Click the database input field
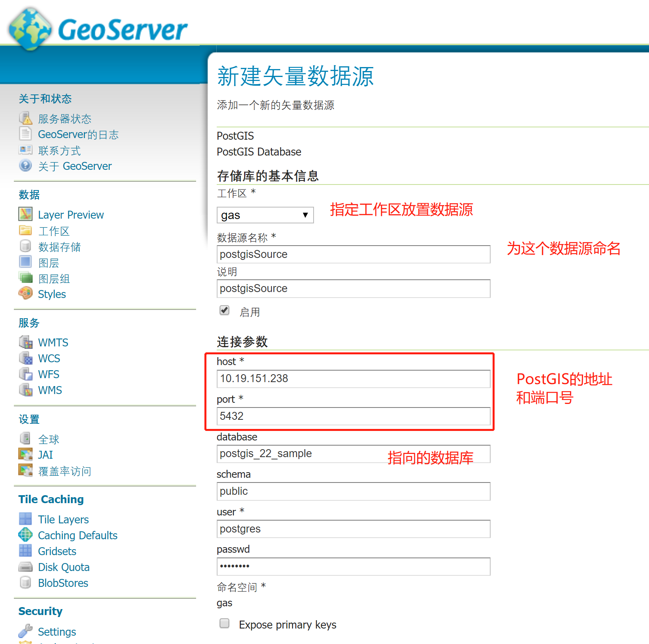This screenshot has width=649, height=644. tap(354, 454)
